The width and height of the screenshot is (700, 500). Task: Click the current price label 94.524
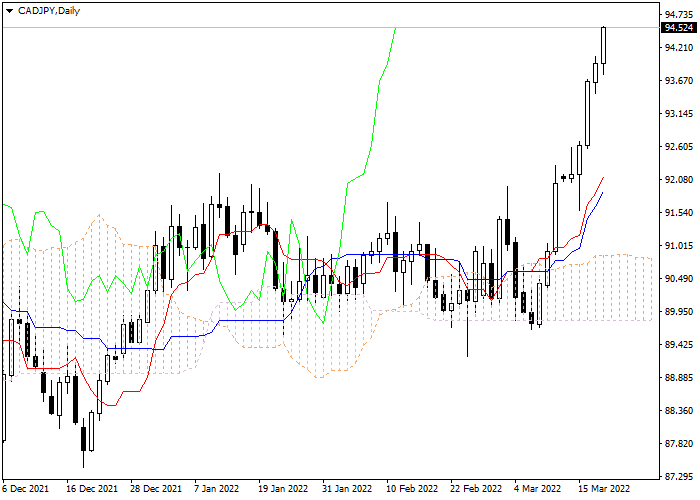click(678, 28)
